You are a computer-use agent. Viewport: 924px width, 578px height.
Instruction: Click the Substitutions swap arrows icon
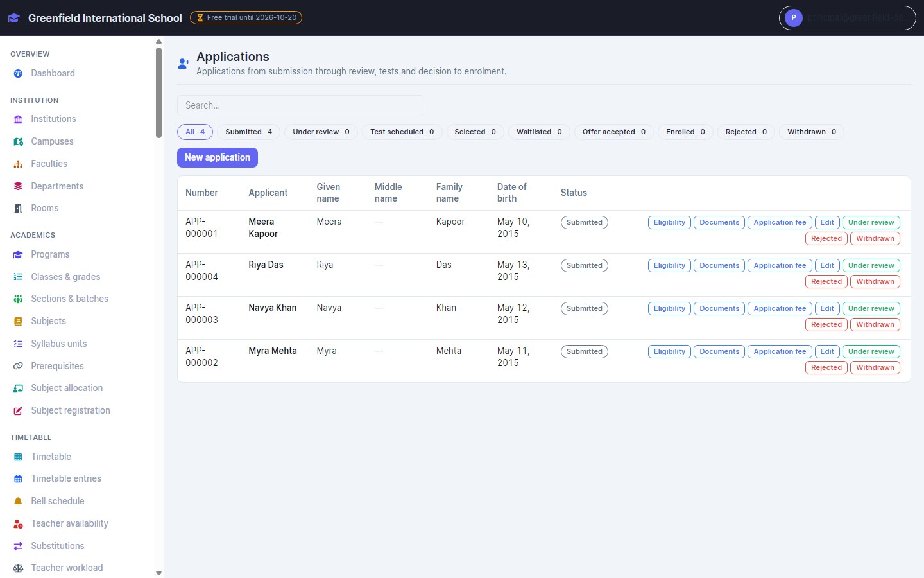point(18,547)
